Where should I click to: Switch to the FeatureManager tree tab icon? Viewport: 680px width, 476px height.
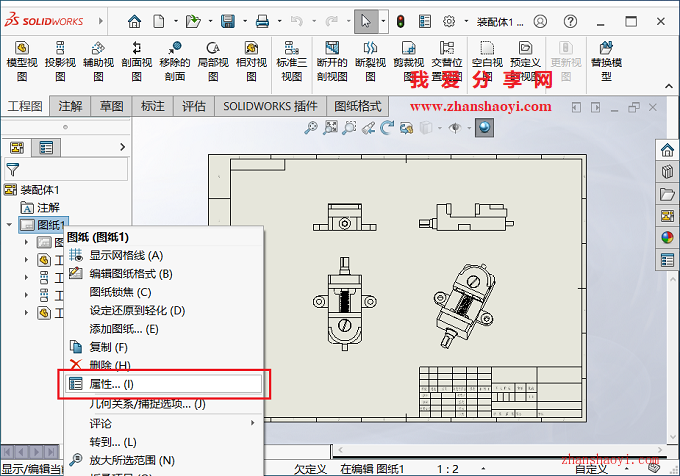point(17,148)
